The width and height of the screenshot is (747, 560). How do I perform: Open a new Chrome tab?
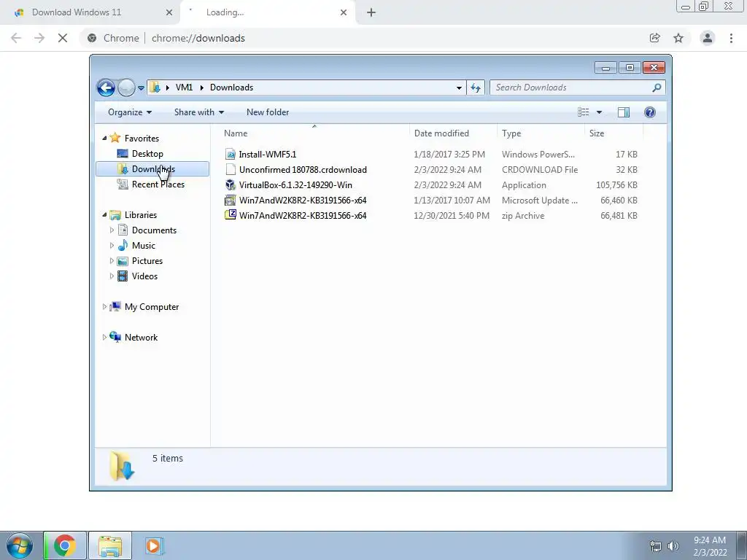click(x=371, y=12)
